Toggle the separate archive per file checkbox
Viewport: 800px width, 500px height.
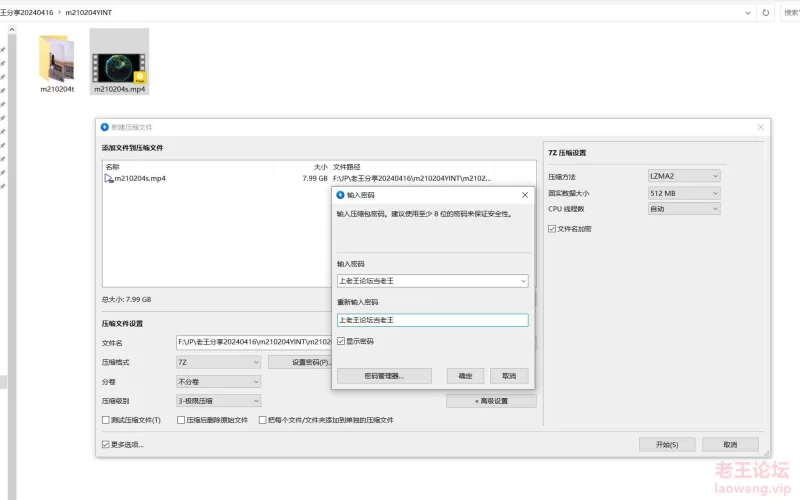pyautogui.click(x=262, y=420)
